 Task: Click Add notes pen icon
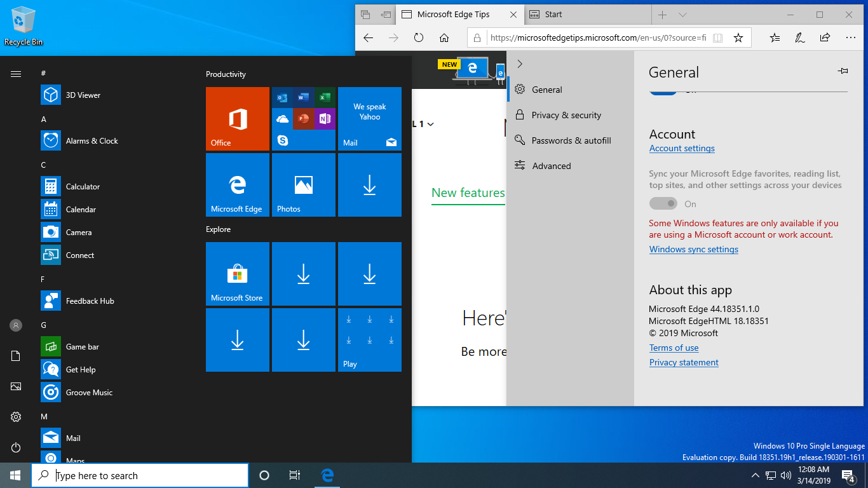(x=800, y=37)
